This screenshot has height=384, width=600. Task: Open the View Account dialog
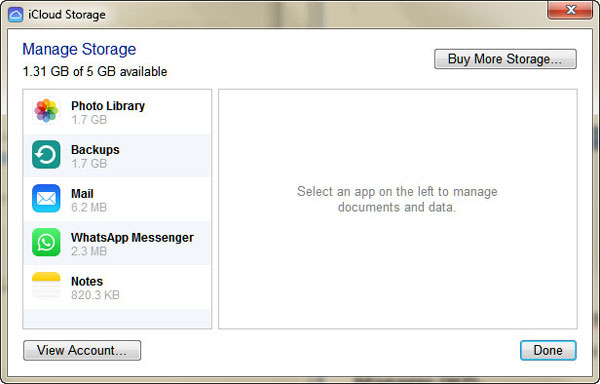click(82, 350)
